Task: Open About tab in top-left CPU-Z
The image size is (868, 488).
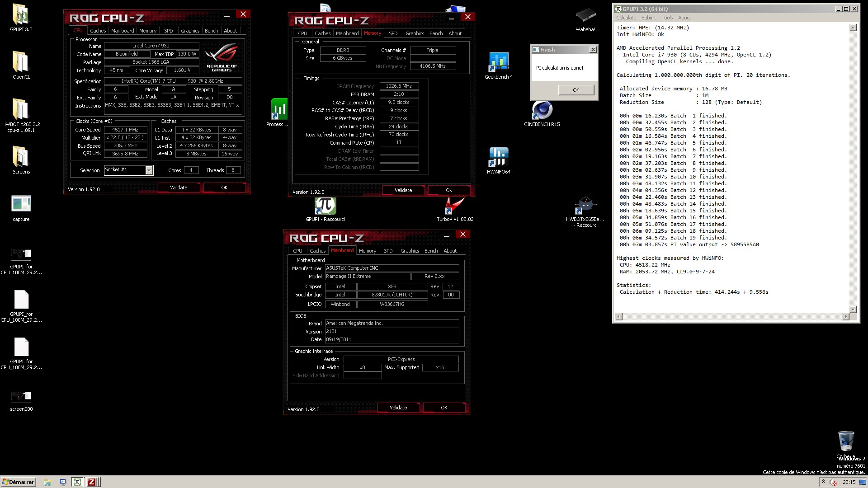Action: coord(231,31)
